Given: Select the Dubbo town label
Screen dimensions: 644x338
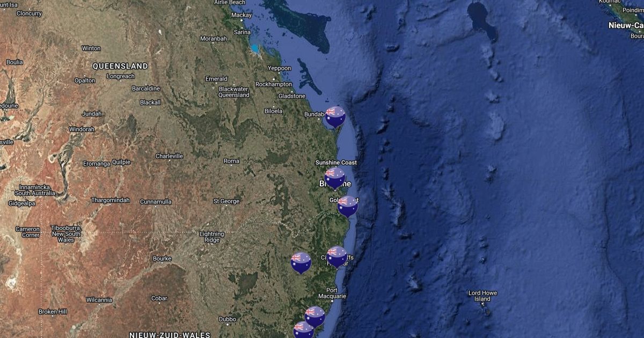Looking at the screenshot, I should point(228,319).
